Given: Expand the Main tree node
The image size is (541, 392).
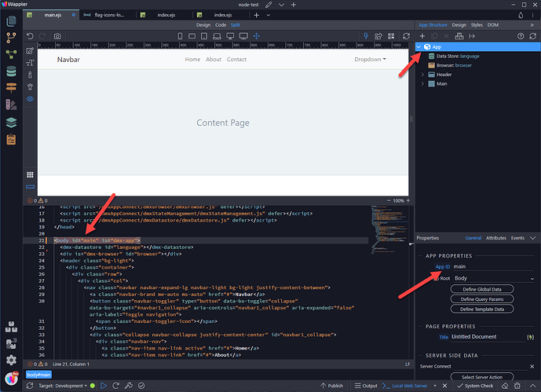Looking at the screenshot, I should point(422,83).
